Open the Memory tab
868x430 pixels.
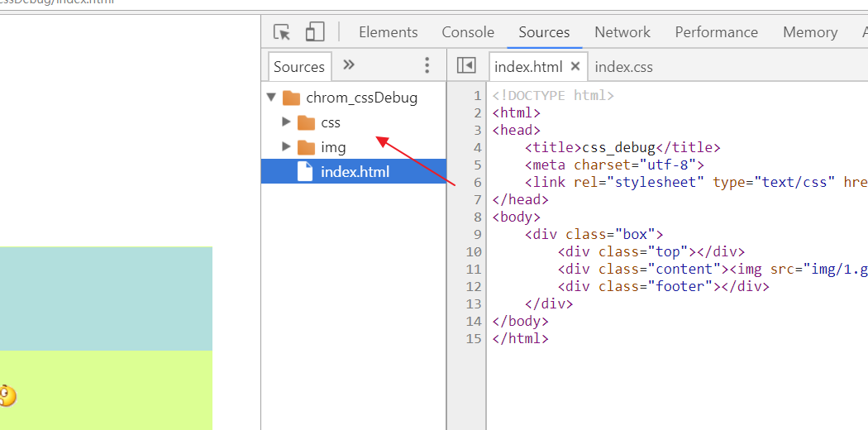810,32
